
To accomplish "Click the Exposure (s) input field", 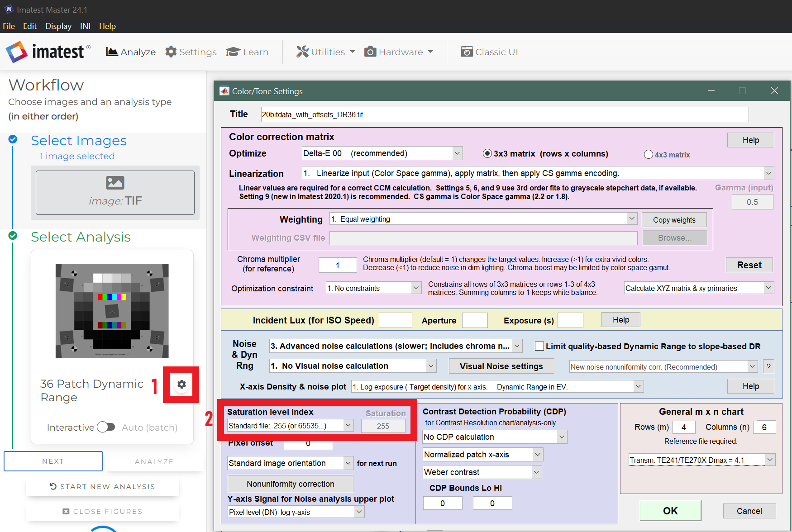I will pyautogui.click(x=570, y=320).
